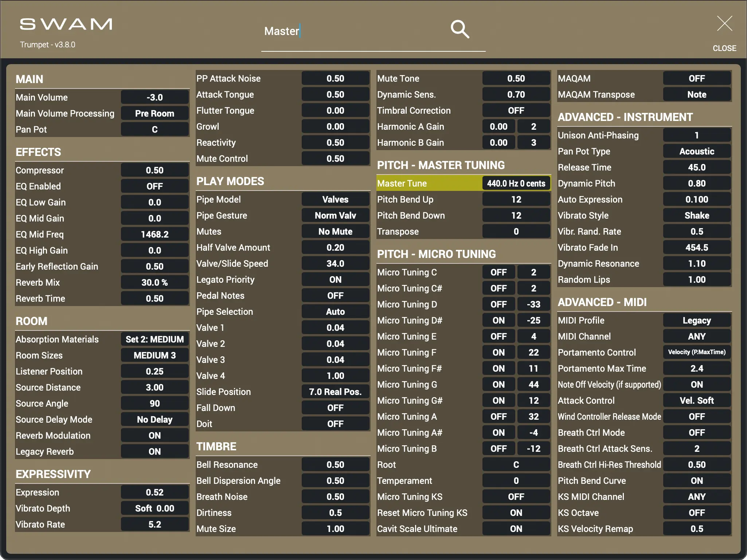Image resolution: width=747 pixels, height=560 pixels.
Task: Click the Transpose parameter label
Action: pyautogui.click(x=398, y=232)
